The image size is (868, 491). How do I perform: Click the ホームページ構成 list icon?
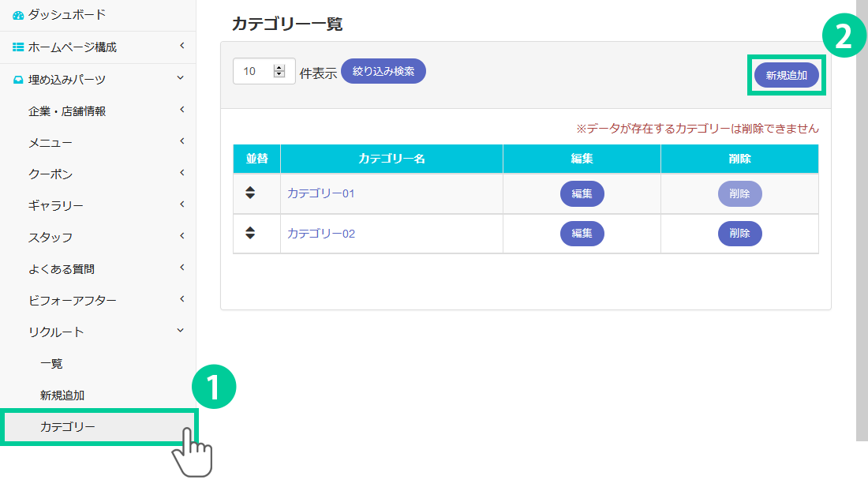(x=18, y=47)
